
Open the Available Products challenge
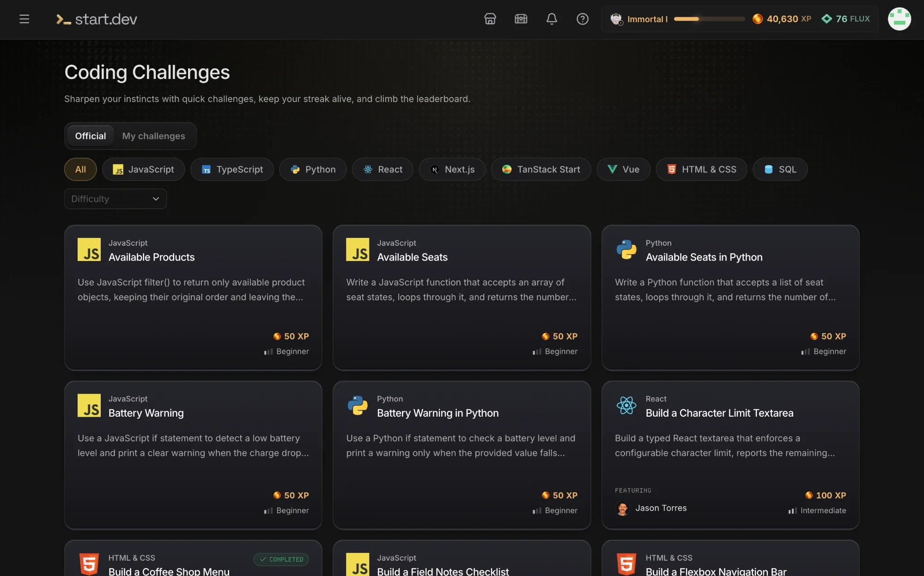click(x=193, y=297)
